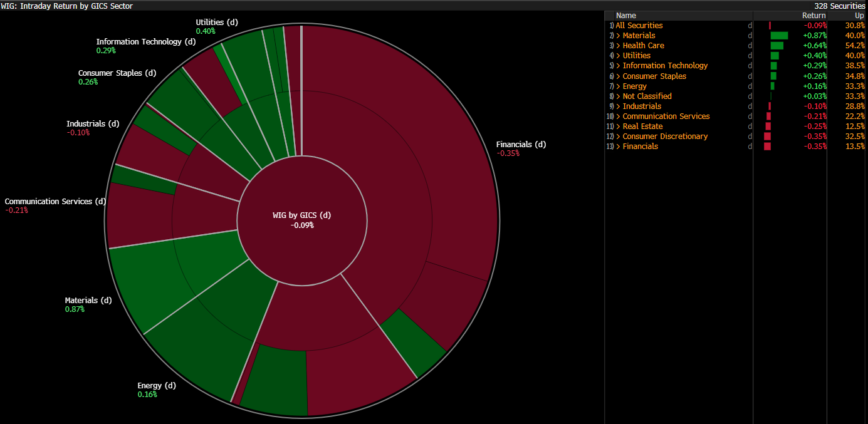Click the +0.64% return for Health Care
868x424 pixels.
point(815,46)
